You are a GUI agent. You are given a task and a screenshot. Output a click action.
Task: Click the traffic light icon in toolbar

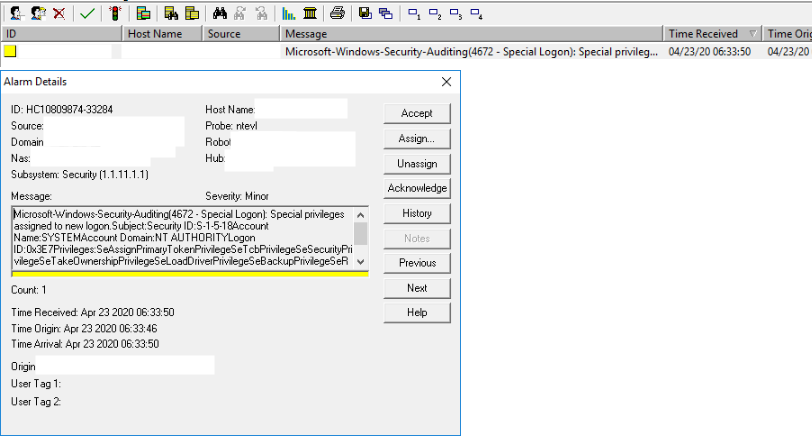pyautogui.click(x=116, y=13)
